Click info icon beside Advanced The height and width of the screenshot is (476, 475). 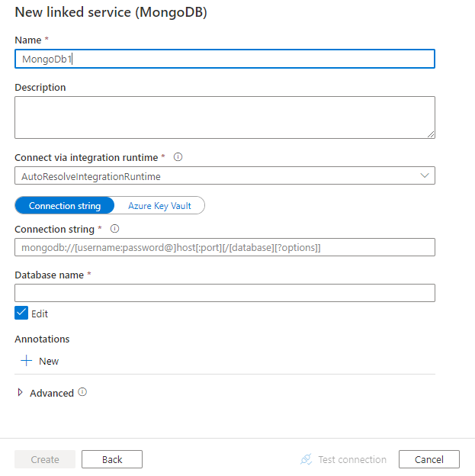click(82, 393)
